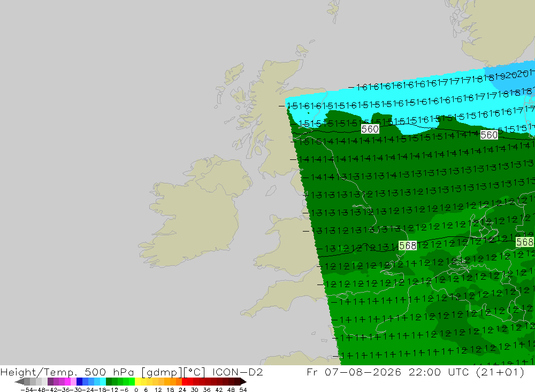Click the gray left arrow end of the legend
This screenshot has width=535, height=392.
pyautogui.click(x=19, y=381)
